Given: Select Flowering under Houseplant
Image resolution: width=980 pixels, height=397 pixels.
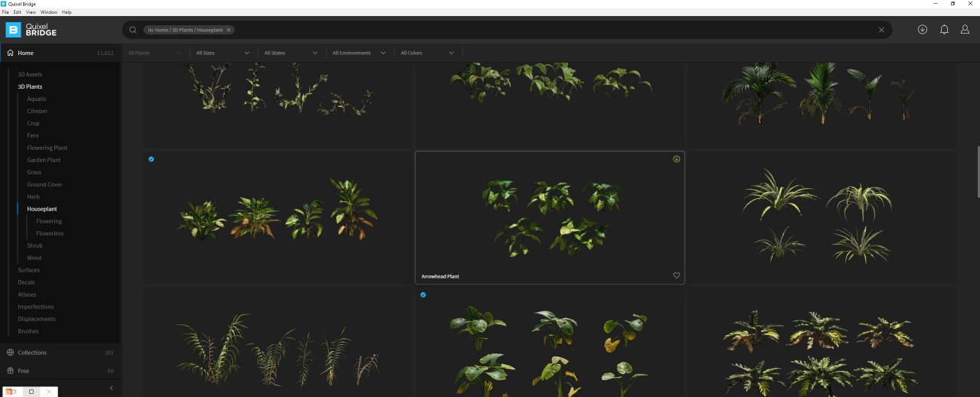Looking at the screenshot, I should pyautogui.click(x=49, y=221).
